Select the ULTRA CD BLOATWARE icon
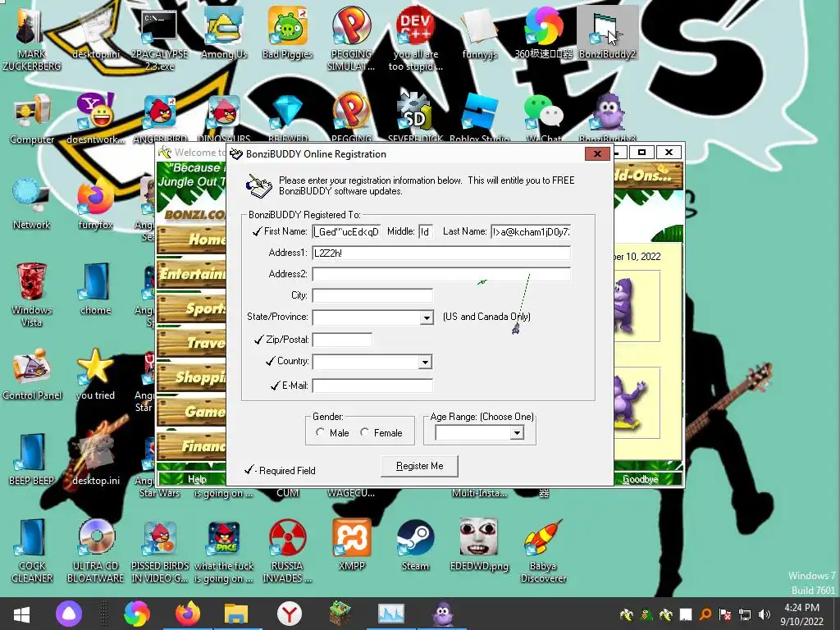The height and width of the screenshot is (630, 840). coord(95,550)
